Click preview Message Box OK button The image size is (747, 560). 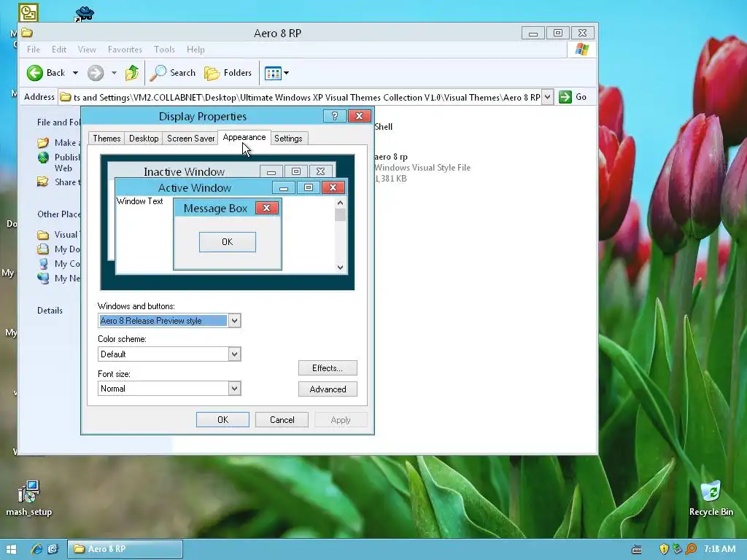tap(228, 242)
